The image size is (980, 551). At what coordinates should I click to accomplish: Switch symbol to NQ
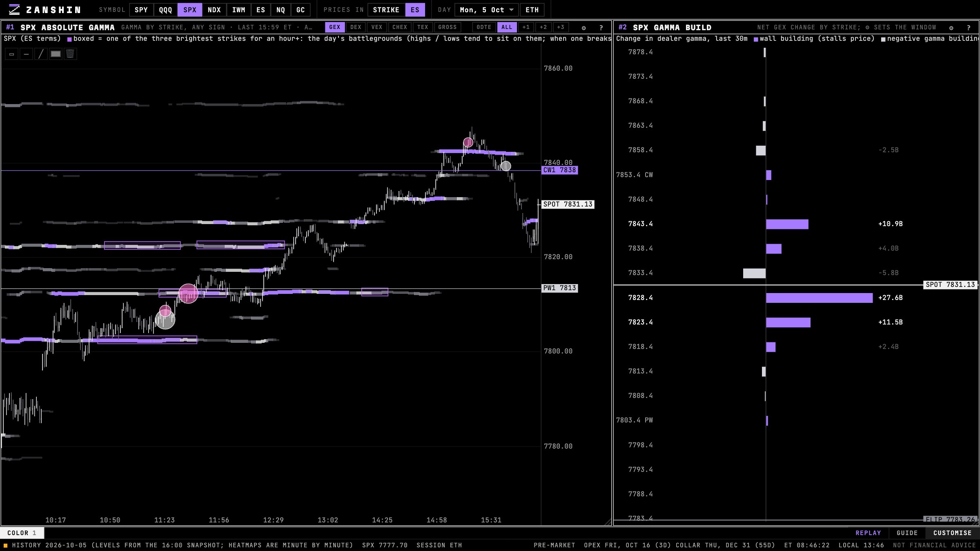point(281,10)
